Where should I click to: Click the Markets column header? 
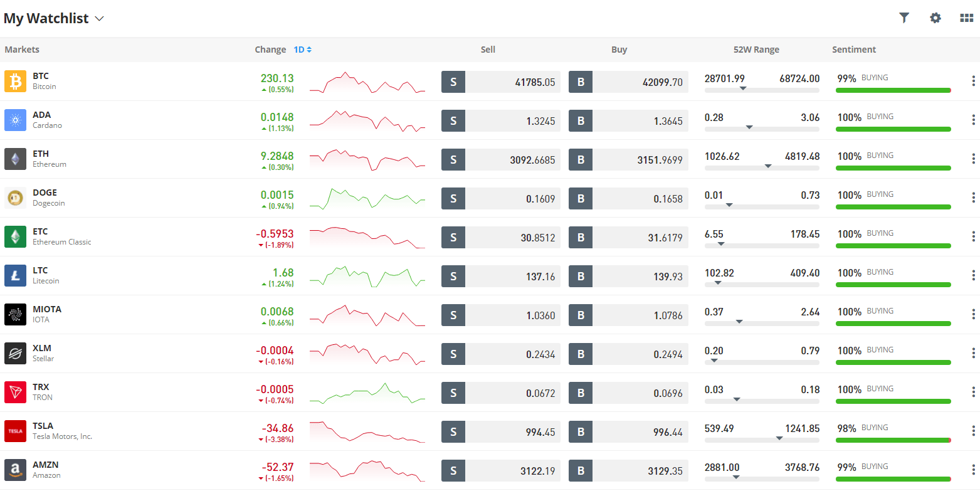[22, 50]
